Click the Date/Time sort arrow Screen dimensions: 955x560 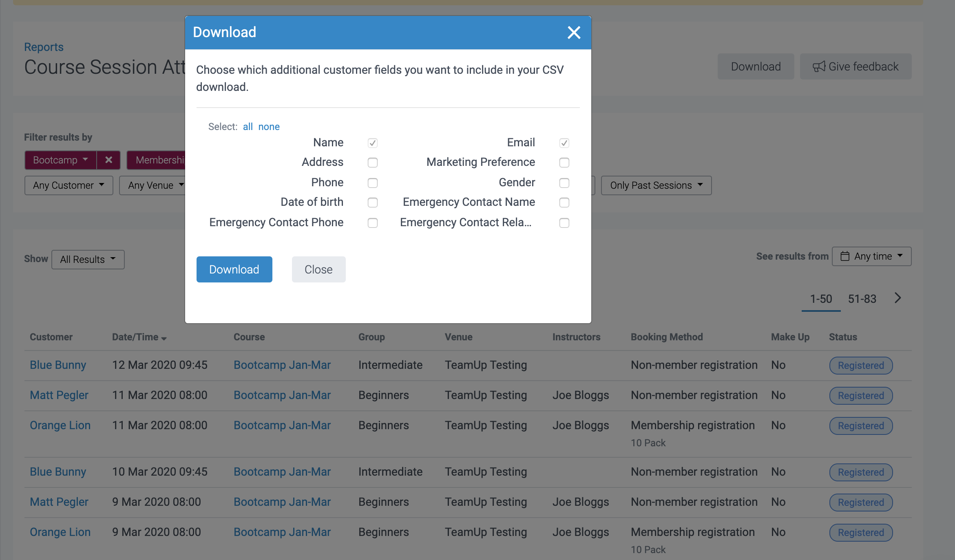164,338
